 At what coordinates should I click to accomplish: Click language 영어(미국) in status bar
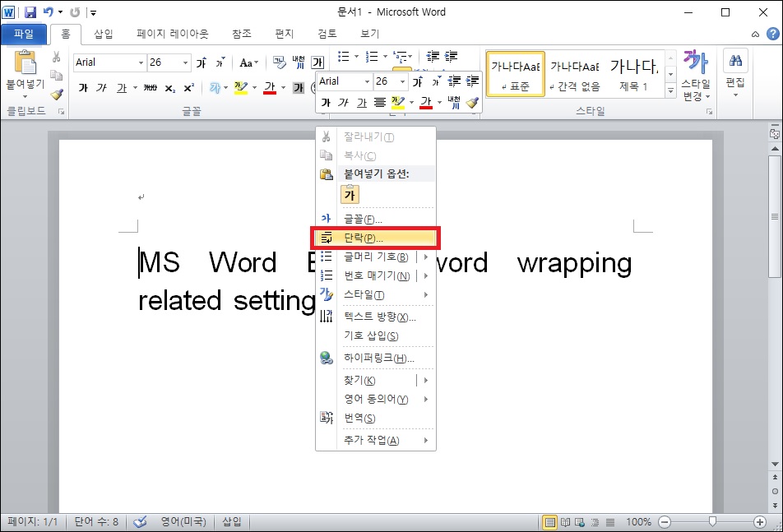click(x=183, y=521)
